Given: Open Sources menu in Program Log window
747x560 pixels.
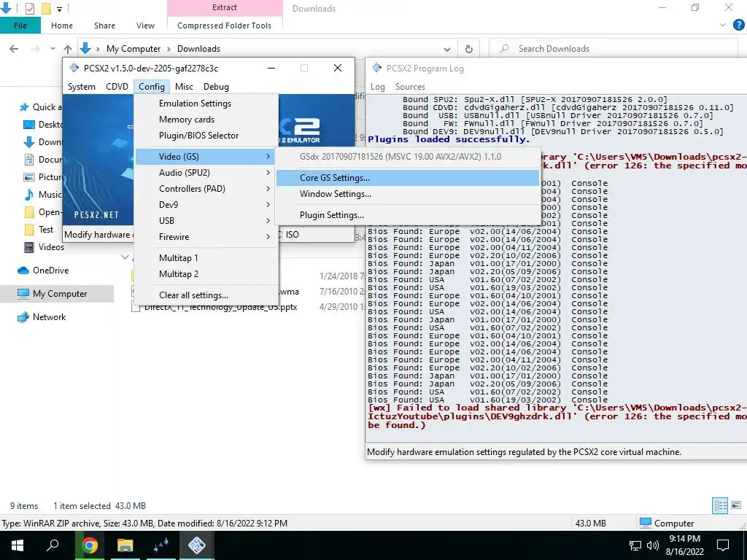Looking at the screenshot, I should [410, 87].
